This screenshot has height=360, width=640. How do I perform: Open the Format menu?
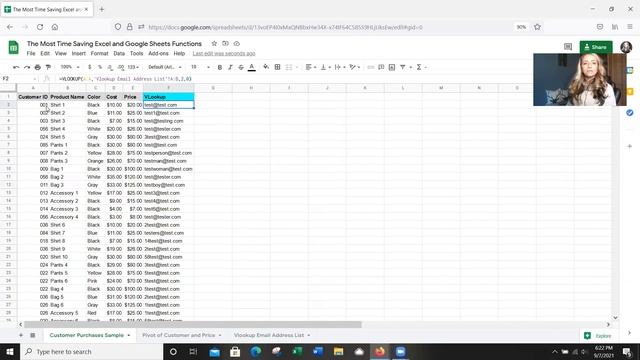click(x=100, y=53)
